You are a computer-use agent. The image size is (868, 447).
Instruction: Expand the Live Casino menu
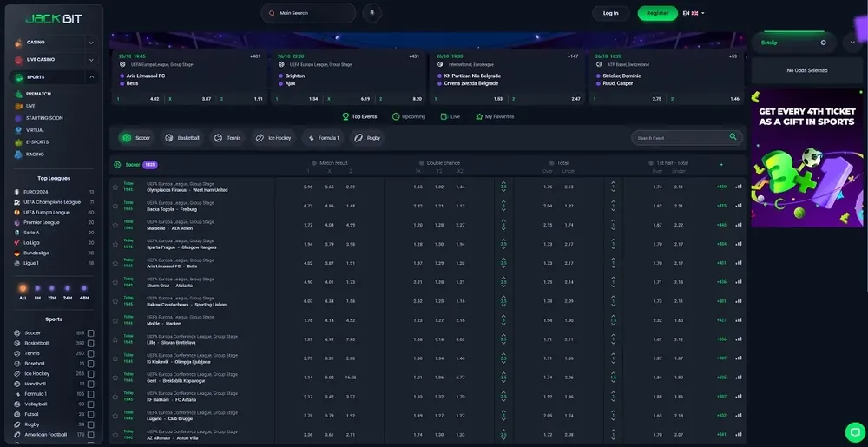pyautogui.click(x=91, y=60)
